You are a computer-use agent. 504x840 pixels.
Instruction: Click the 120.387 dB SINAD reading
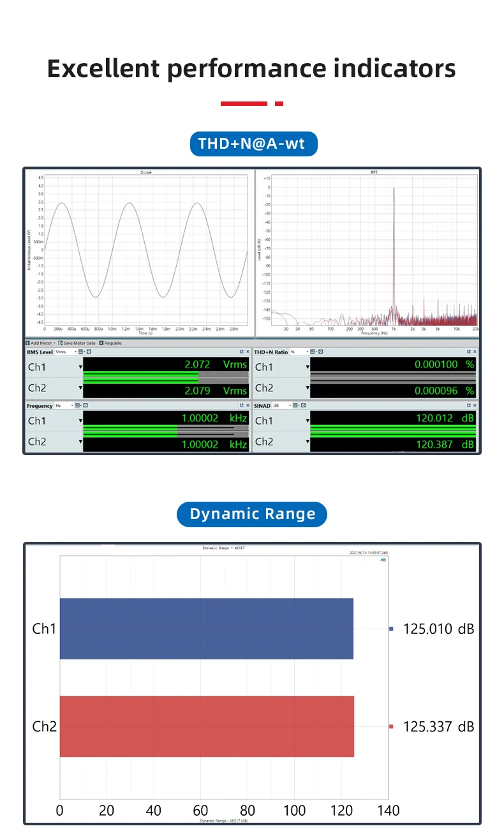[445, 444]
